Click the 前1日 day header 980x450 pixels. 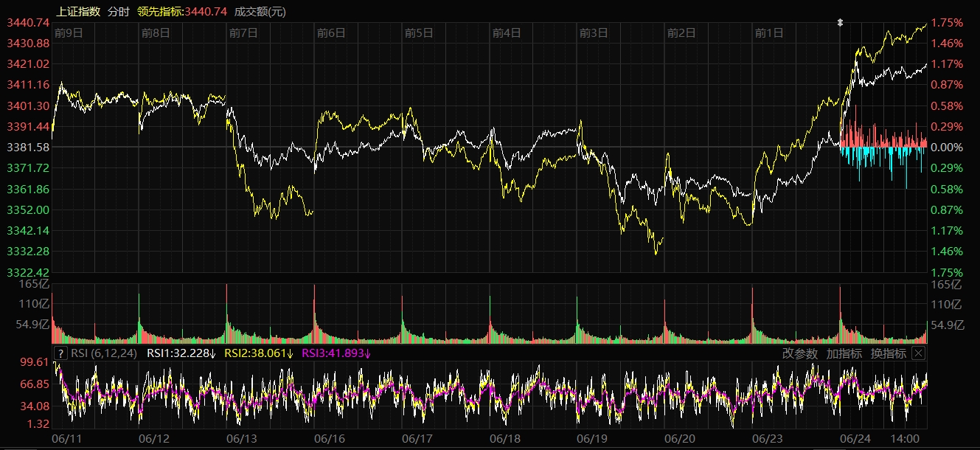click(769, 32)
